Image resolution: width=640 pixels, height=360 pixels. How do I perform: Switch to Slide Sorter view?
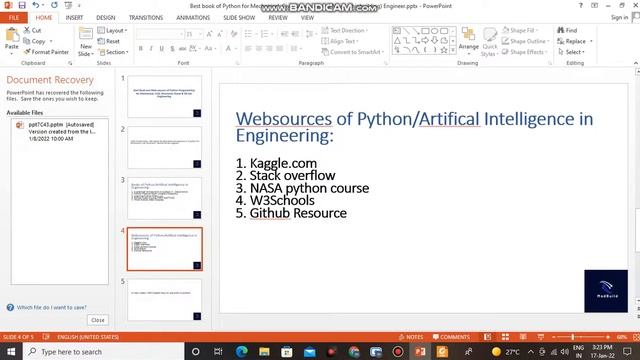(505, 337)
